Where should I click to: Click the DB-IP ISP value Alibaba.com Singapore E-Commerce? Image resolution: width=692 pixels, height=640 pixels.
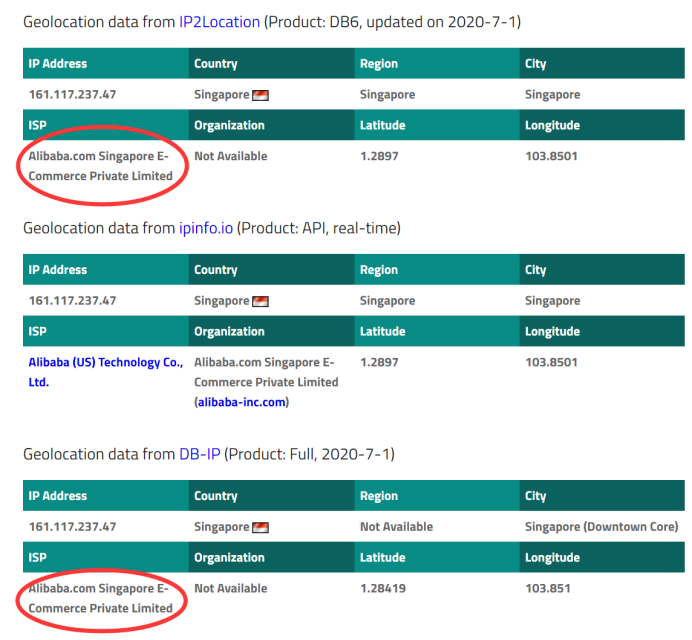101,598
